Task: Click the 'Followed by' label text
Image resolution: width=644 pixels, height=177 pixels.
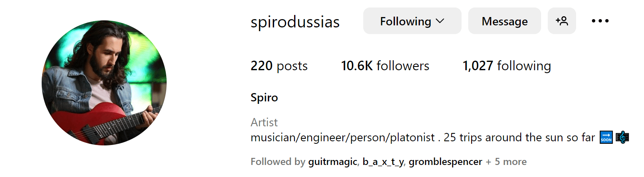Action: (x=278, y=162)
